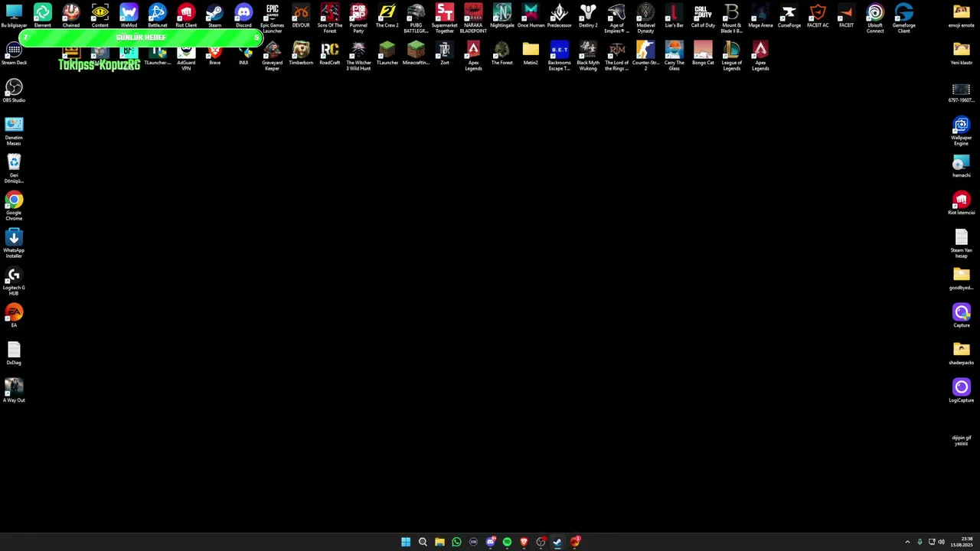
Task: Show hidden system tray icons
Action: [907, 542]
